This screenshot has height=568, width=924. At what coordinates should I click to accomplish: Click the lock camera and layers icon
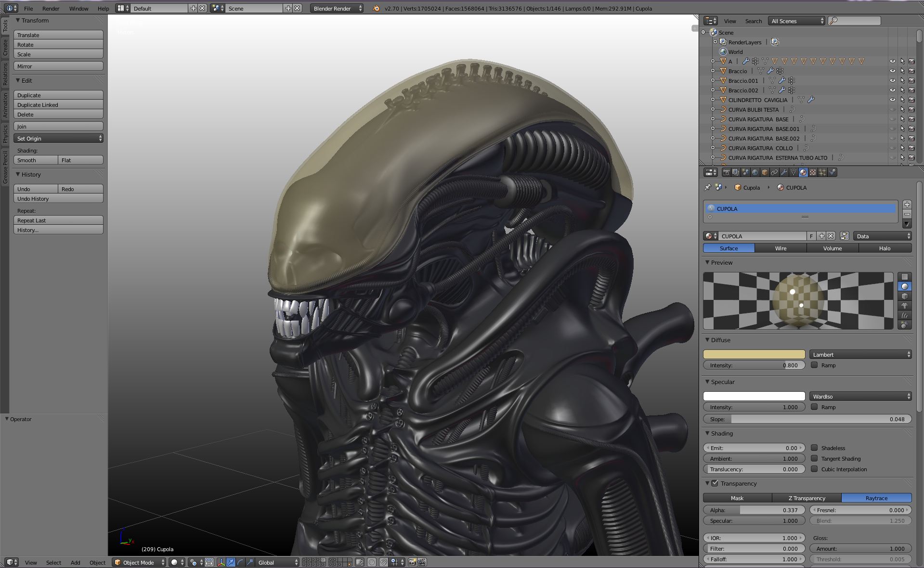pos(360,562)
